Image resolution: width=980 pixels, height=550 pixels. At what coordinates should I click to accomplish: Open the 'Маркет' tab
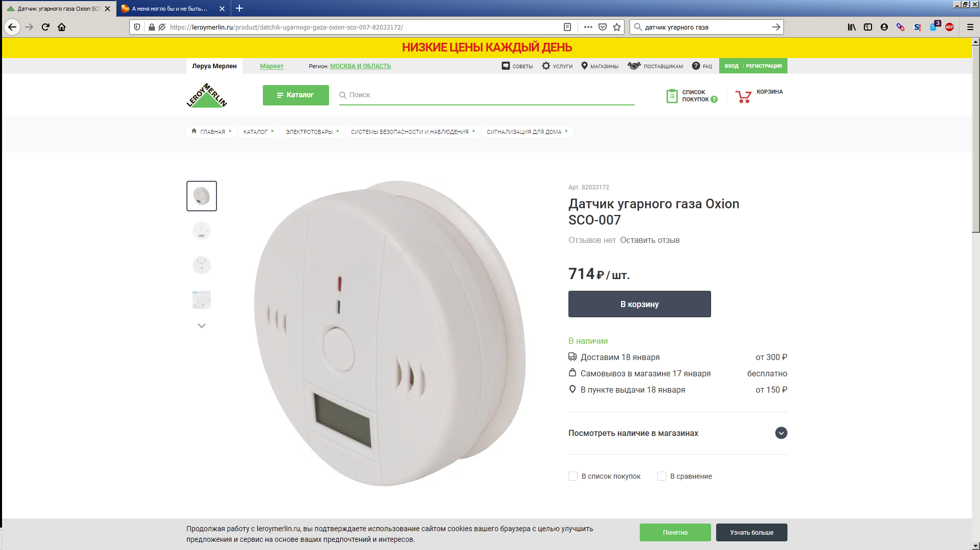click(271, 66)
